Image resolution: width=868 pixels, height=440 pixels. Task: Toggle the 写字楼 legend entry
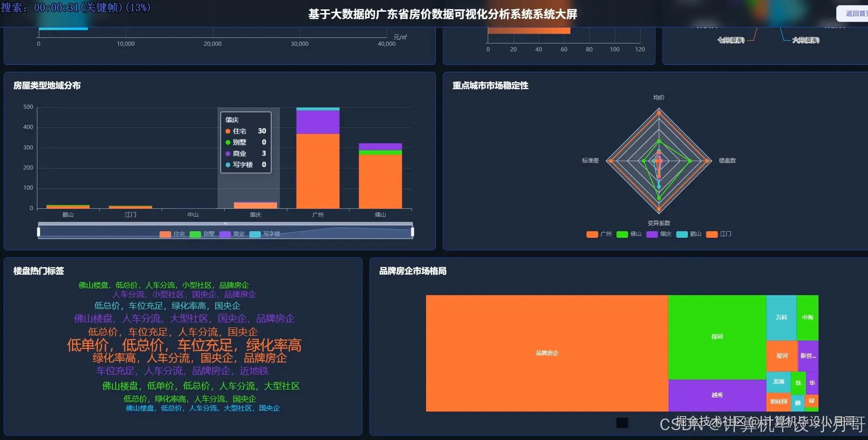pyautogui.click(x=265, y=234)
